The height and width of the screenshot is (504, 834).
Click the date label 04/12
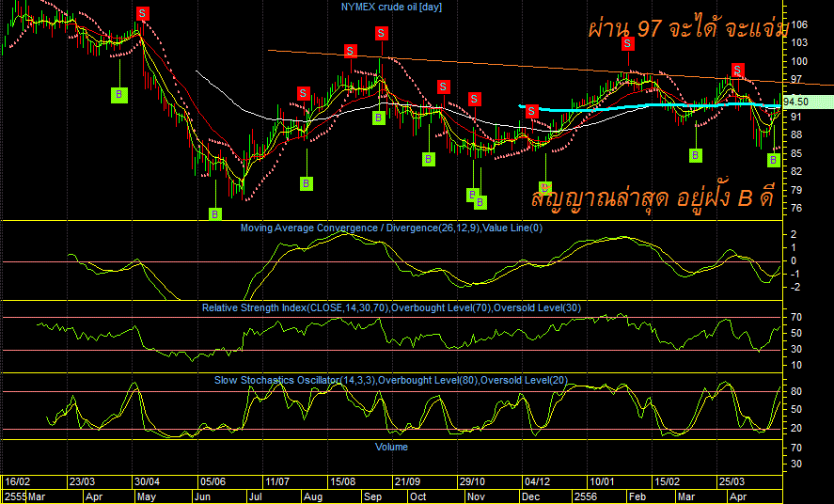point(537,481)
